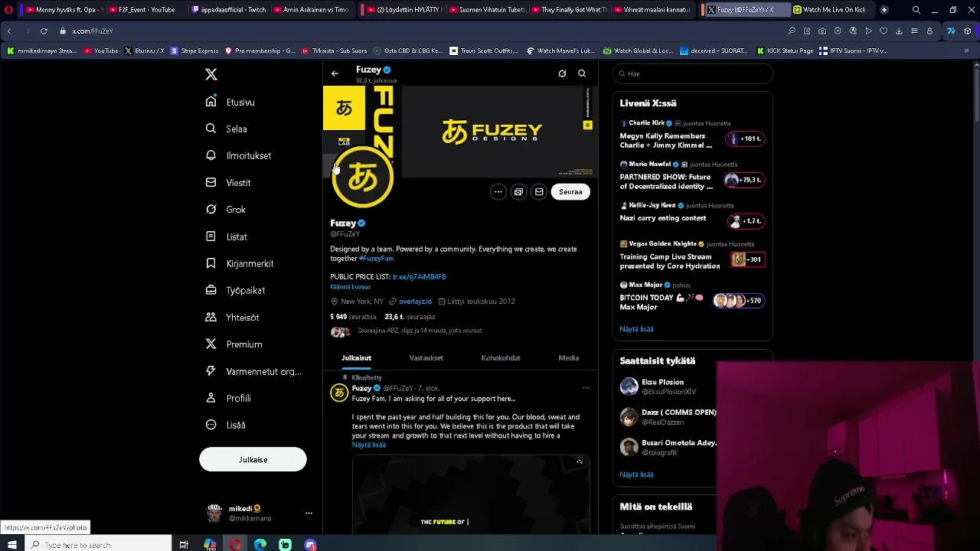Click the Fuzey profile action icon beside the options dots
This screenshot has height=551, width=980.
click(518, 192)
